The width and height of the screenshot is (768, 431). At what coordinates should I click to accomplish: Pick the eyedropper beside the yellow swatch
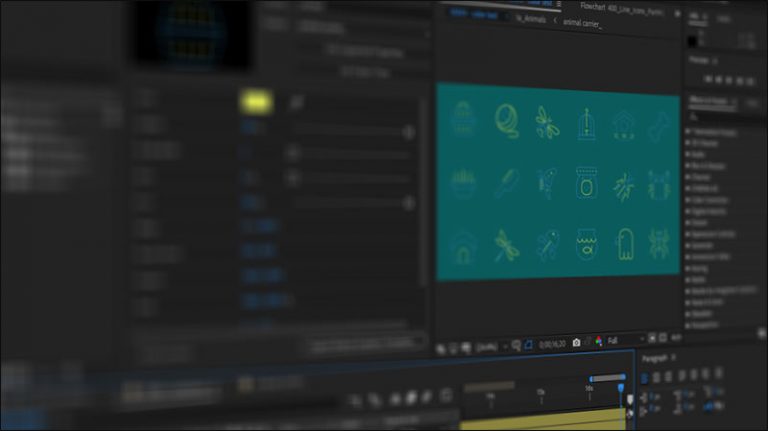coord(296,102)
